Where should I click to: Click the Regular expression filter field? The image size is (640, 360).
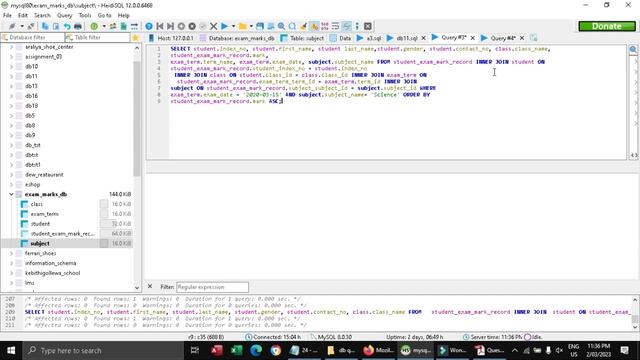click(x=212, y=287)
